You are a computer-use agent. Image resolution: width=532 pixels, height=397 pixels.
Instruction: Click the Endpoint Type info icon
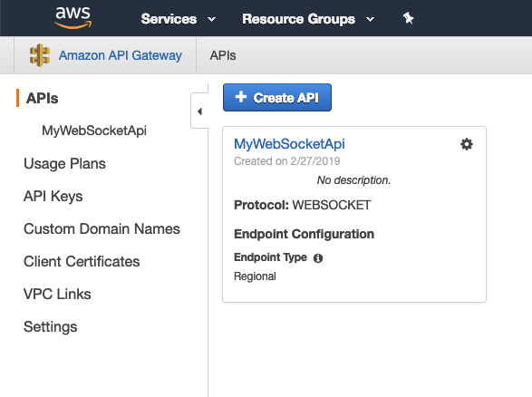coord(318,258)
